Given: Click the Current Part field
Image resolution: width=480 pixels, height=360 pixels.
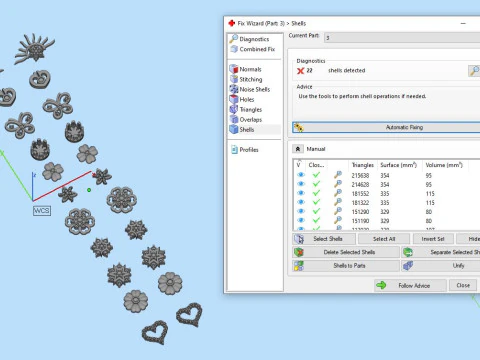Looking at the screenshot, I should [x=402, y=38].
